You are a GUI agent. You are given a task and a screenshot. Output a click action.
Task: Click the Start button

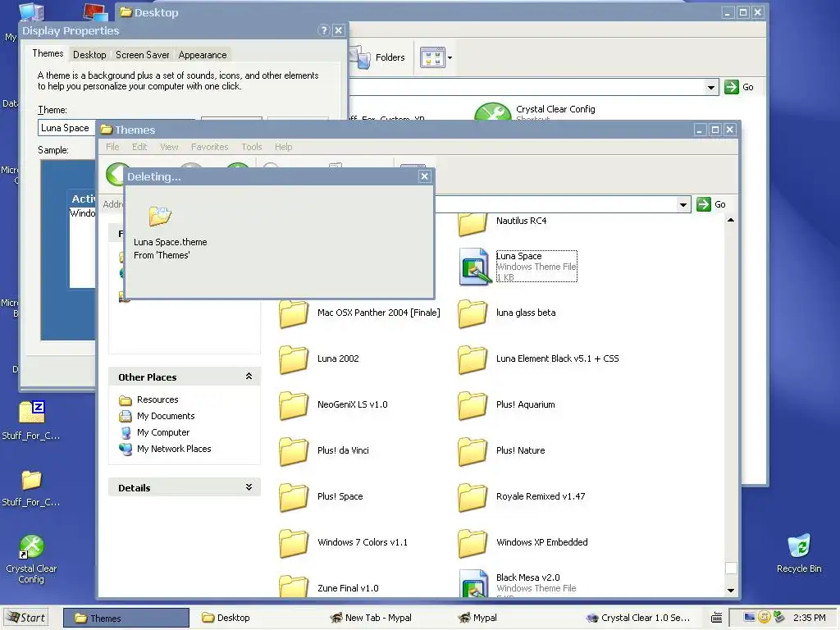point(25,618)
